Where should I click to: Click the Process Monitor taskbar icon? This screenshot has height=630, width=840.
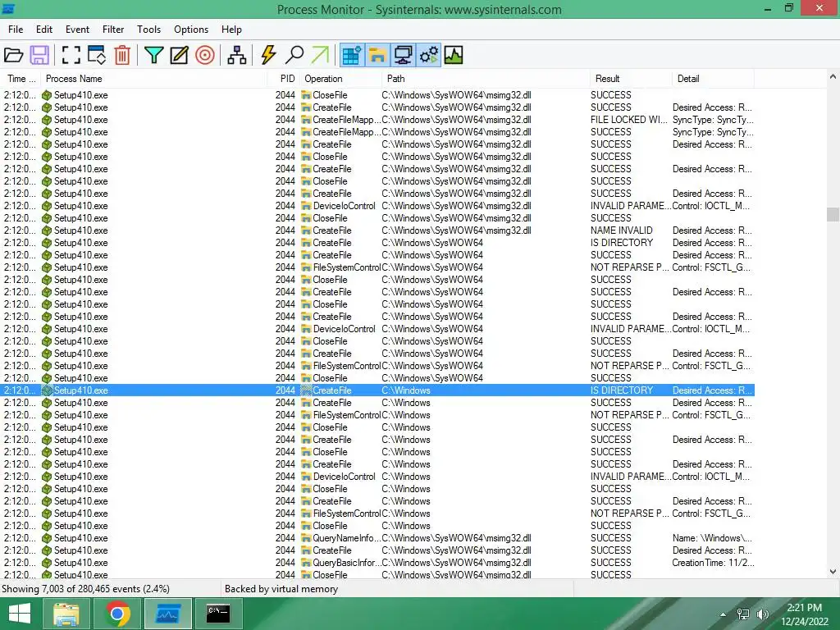point(168,614)
